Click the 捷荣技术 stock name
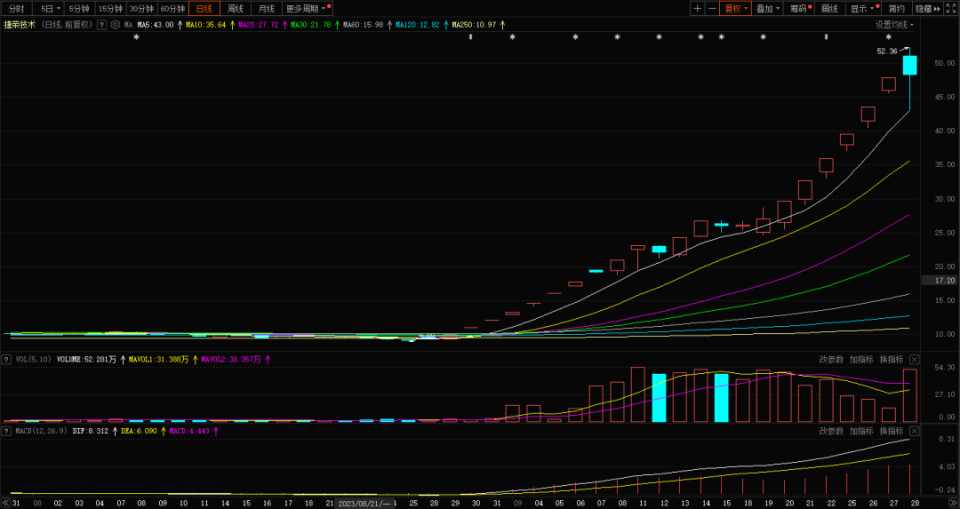Screen dimensions: 960x509 point(20,25)
